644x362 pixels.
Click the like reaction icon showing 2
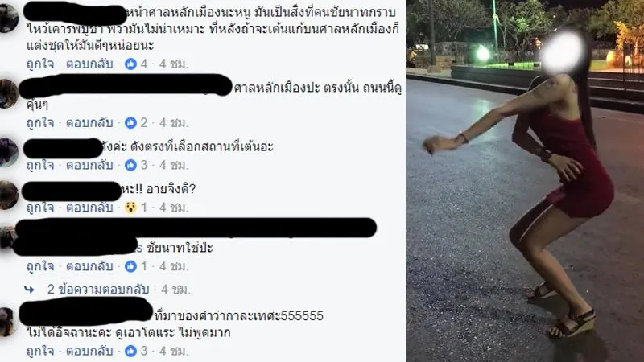tap(130, 123)
